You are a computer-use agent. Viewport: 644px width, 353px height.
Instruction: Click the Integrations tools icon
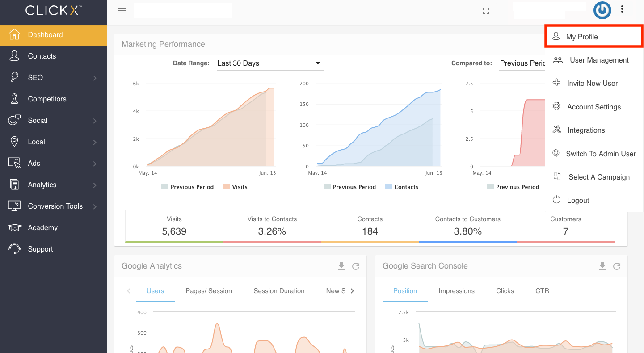(x=556, y=130)
